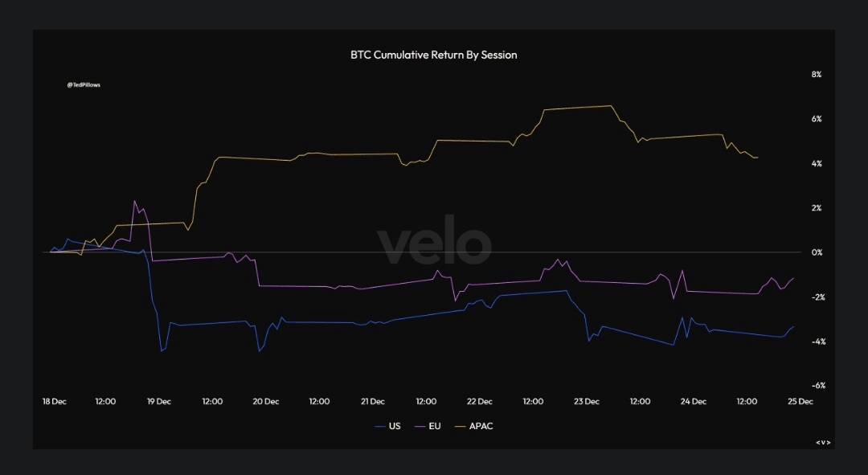Toggle the EU series in legend
This screenshot has height=475, width=868.
(x=436, y=426)
